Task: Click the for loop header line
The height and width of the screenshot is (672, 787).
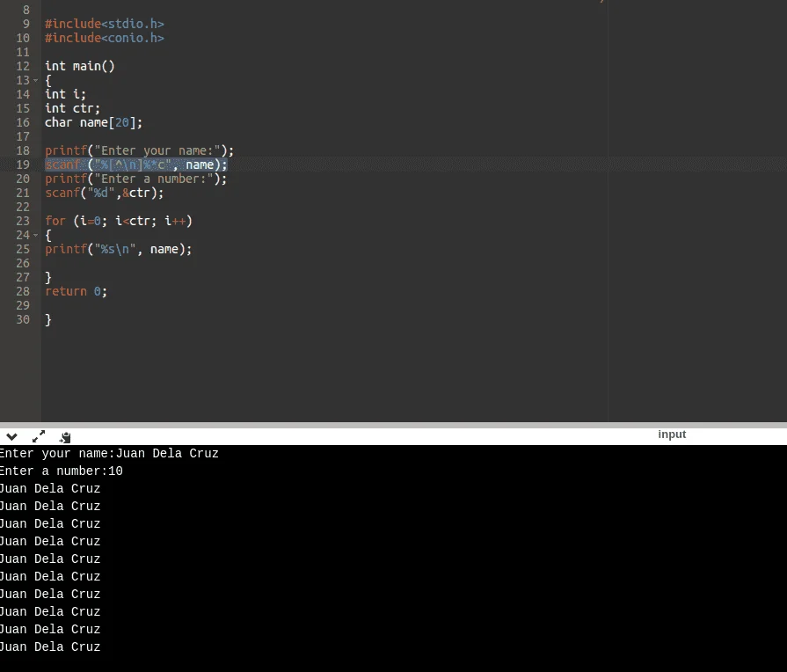Action: tap(119, 221)
